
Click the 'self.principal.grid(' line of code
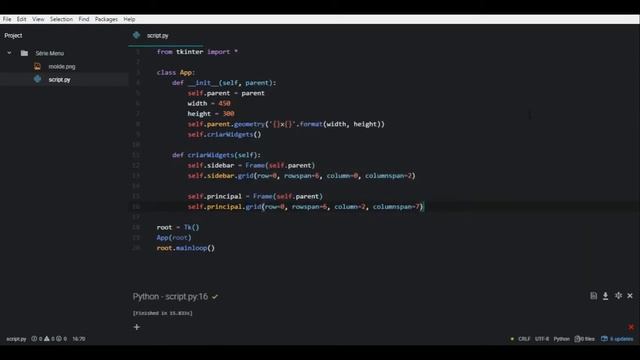(306, 207)
